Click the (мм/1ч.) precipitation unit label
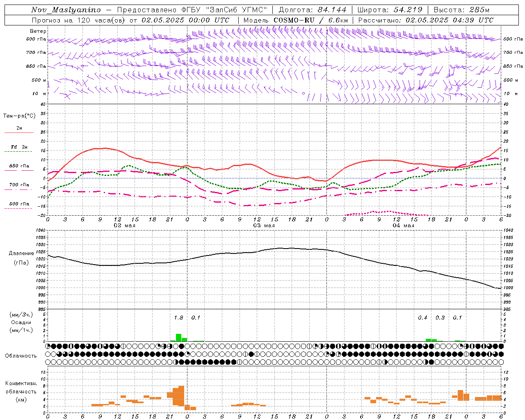This screenshot has height=420, width=525. pyautogui.click(x=21, y=330)
